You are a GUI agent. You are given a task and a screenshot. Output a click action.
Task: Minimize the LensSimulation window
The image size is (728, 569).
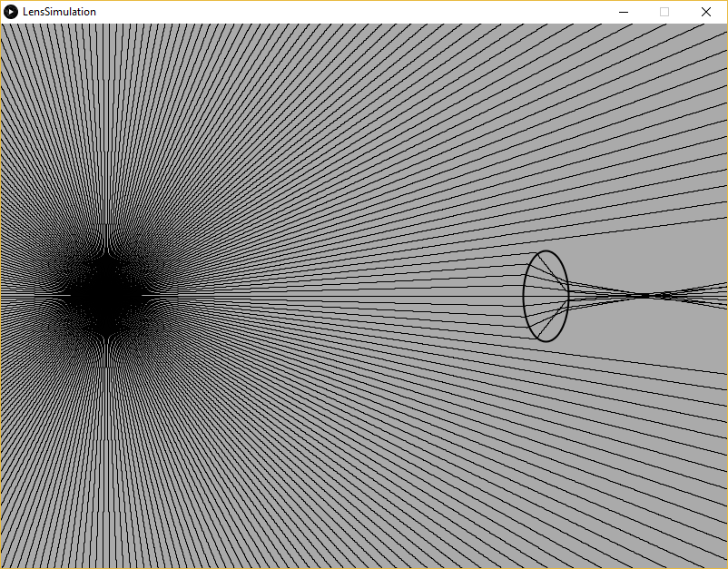pos(624,12)
